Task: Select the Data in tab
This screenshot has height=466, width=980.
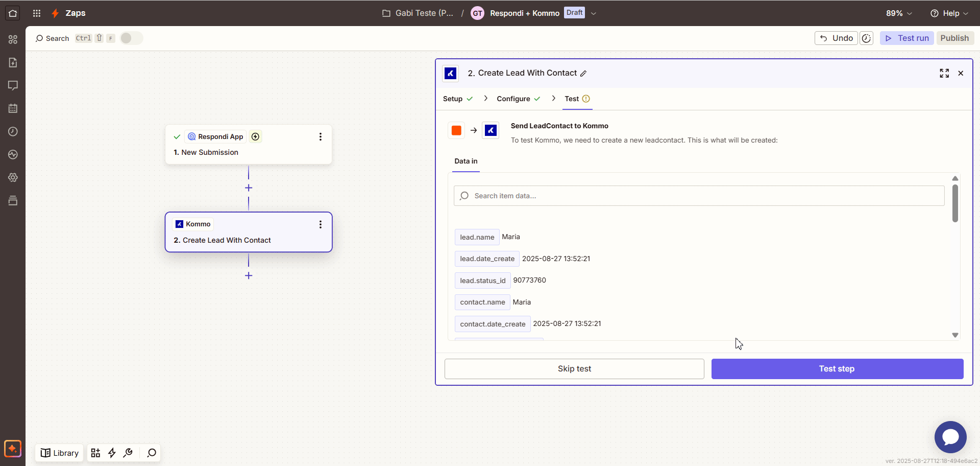Action: pos(466,161)
